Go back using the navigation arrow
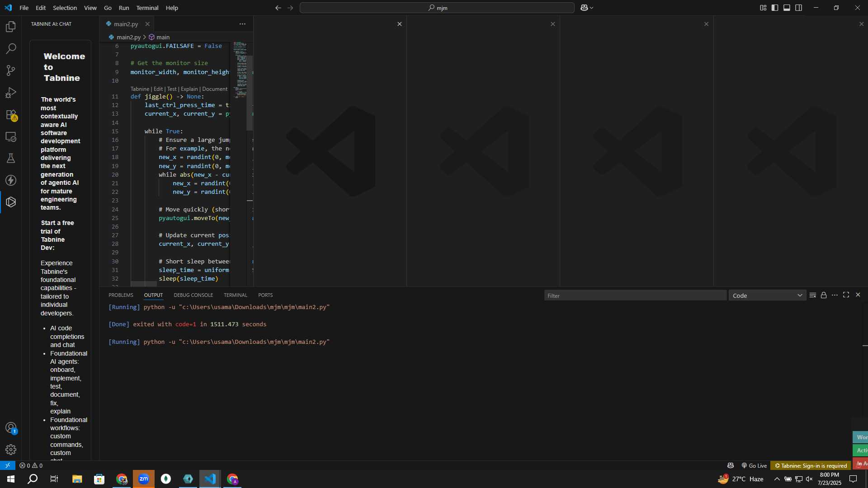The width and height of the screenshot is (868, 488). click(278, 8)
